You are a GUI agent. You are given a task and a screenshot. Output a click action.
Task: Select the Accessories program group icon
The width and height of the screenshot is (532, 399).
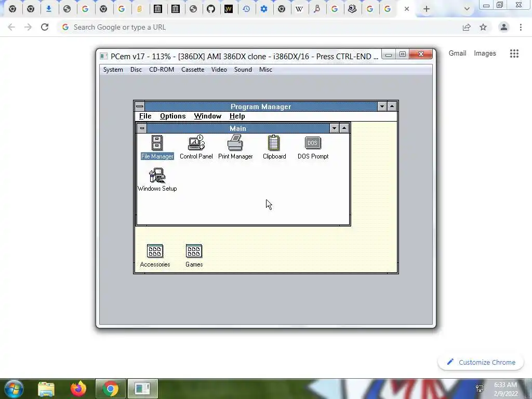pyautogui.click(x=155, y=256)
